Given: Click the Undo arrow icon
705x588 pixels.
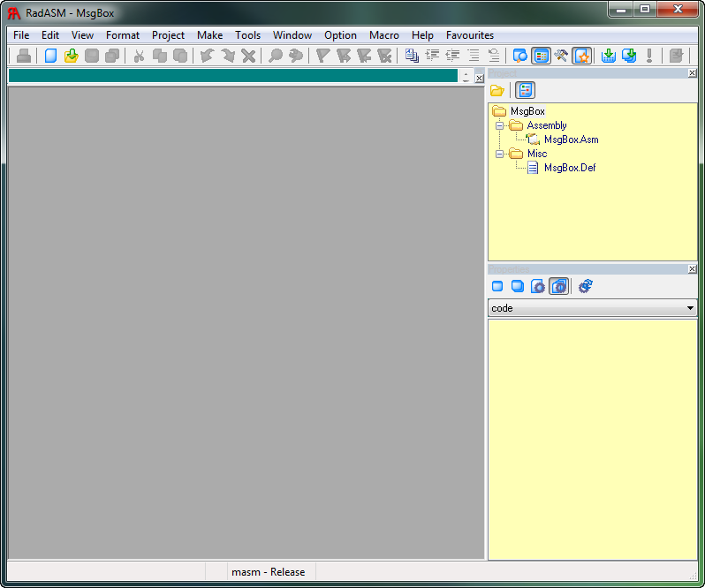Looking at the screenshot, I should coord(208,57).
